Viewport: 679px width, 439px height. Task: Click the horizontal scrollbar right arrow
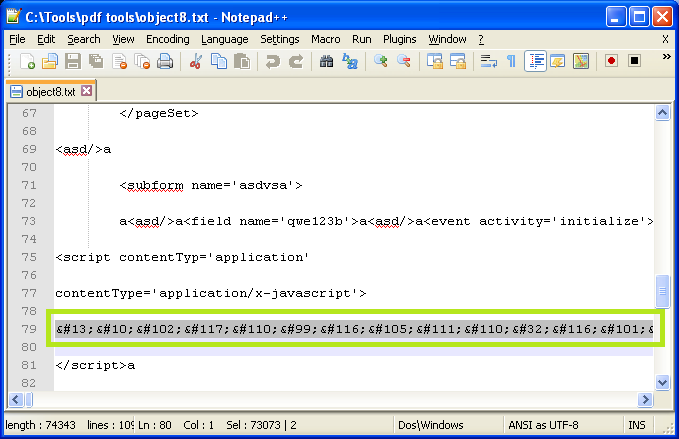[645, 399]
